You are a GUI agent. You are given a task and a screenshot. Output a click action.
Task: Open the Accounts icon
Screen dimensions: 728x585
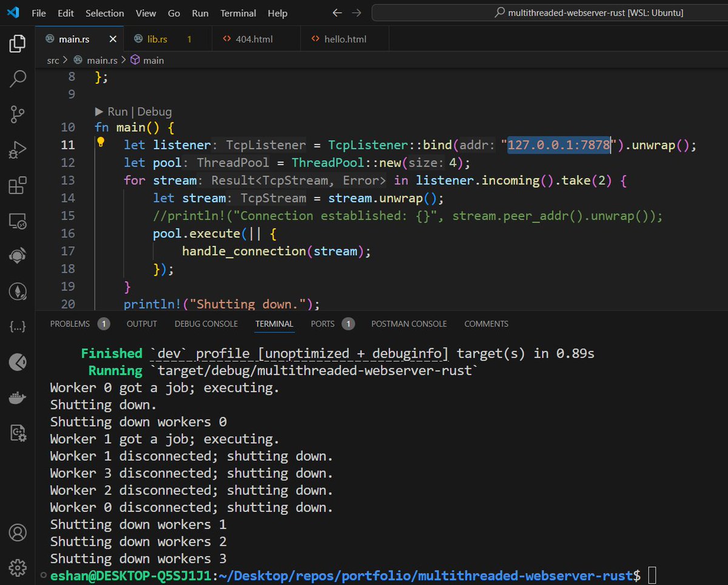(x=17, y=532)
